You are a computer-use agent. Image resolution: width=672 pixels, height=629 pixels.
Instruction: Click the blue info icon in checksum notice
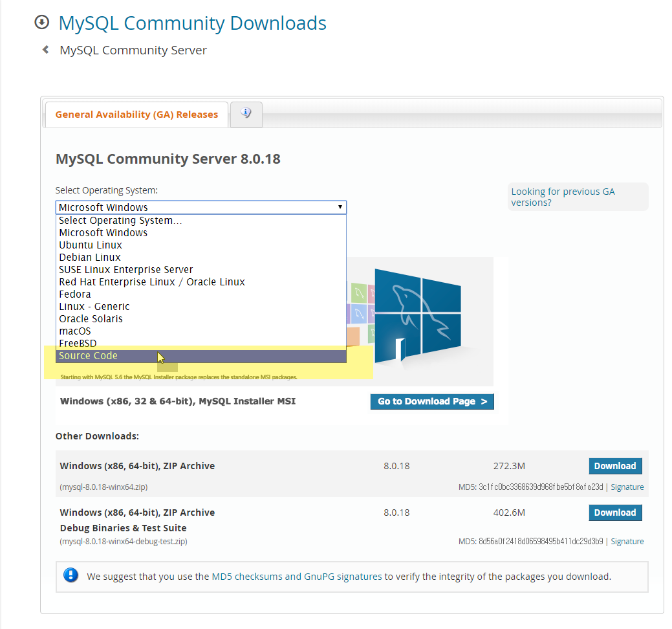coord(70,575)
